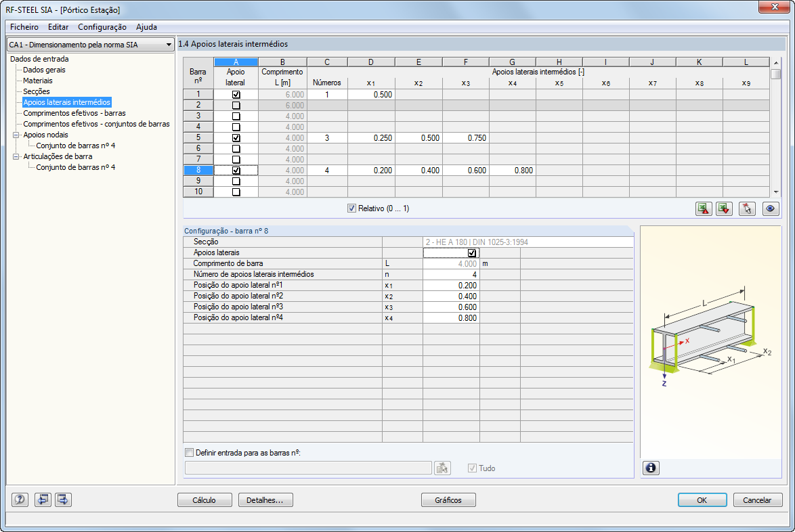The image size is (795, 532).
Task: Check lateral support for bar 4
Action: pyautogui.click(x=236, y=127)
